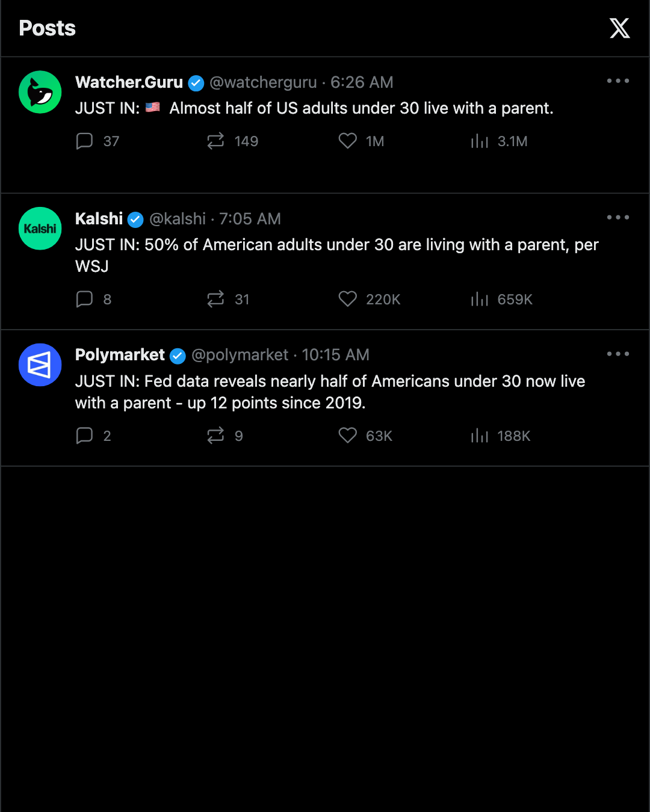View analytics of the Watcher.Guru post
Viewport: 650px width, 812px height.
(480, 141)
